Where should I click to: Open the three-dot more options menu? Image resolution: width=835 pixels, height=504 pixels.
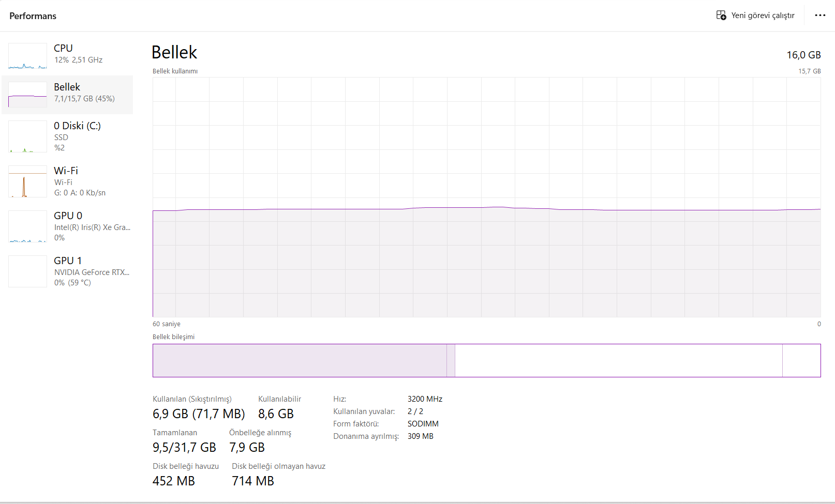click(x=820, y=16)
